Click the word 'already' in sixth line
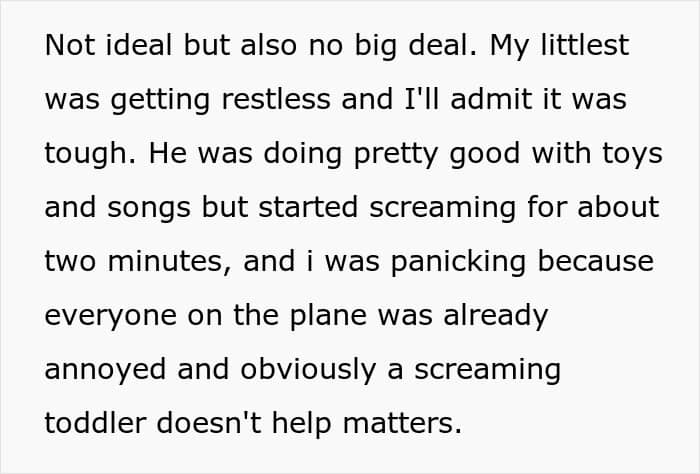Screen dimensions: 700x474 click(496, 316)
